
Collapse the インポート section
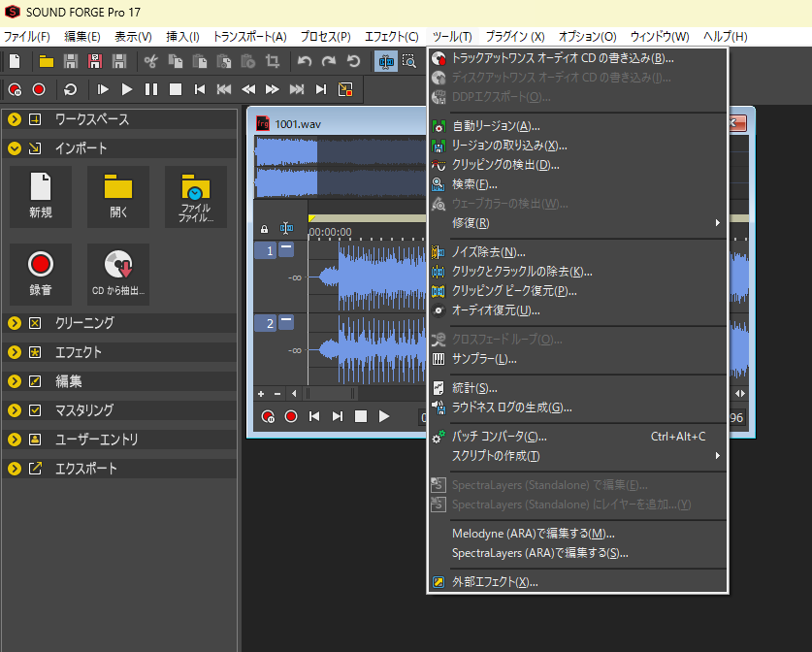point(15,148)
